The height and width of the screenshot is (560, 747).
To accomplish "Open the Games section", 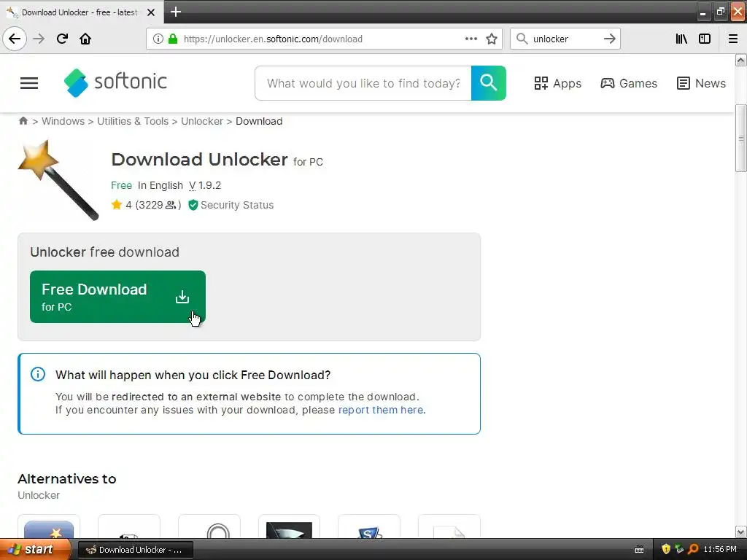I will click(x=628, y=83).
